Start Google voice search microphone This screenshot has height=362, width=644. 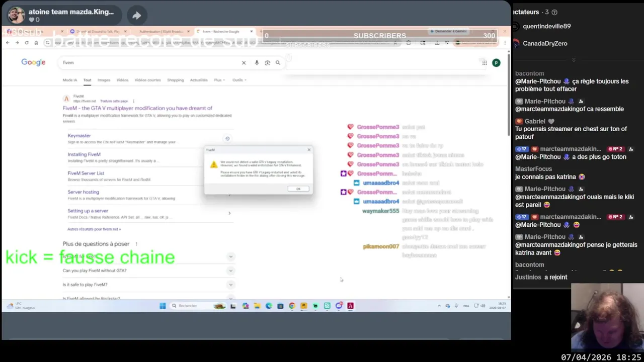click(x=257, y=63)
